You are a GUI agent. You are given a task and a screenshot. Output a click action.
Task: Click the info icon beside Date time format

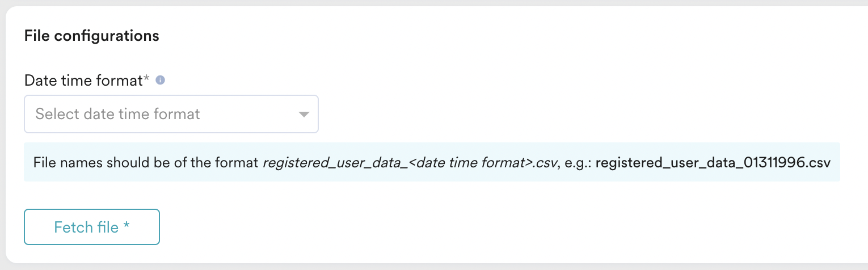[161, 81]
